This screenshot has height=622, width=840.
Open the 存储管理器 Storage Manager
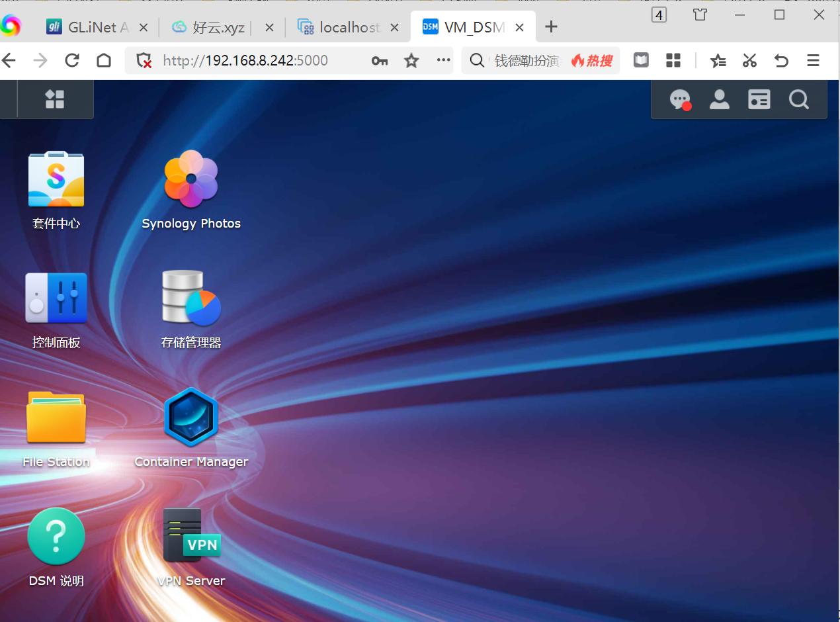point(190,298)
